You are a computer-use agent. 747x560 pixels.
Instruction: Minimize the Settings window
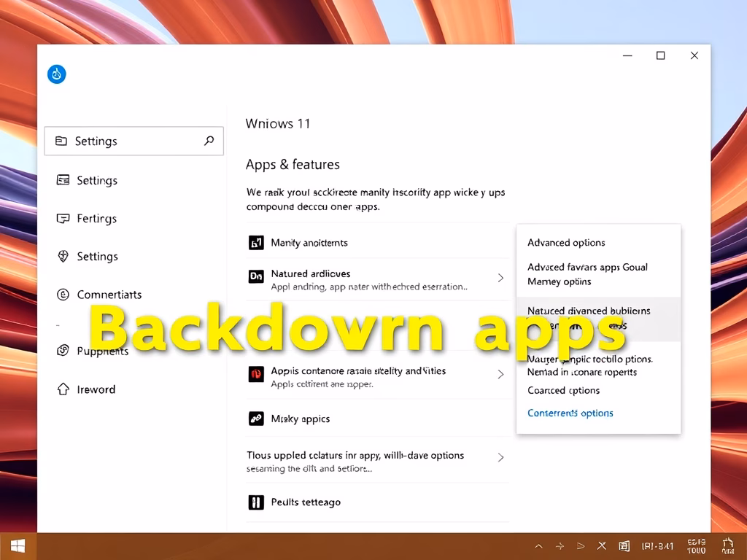[627, 55]
